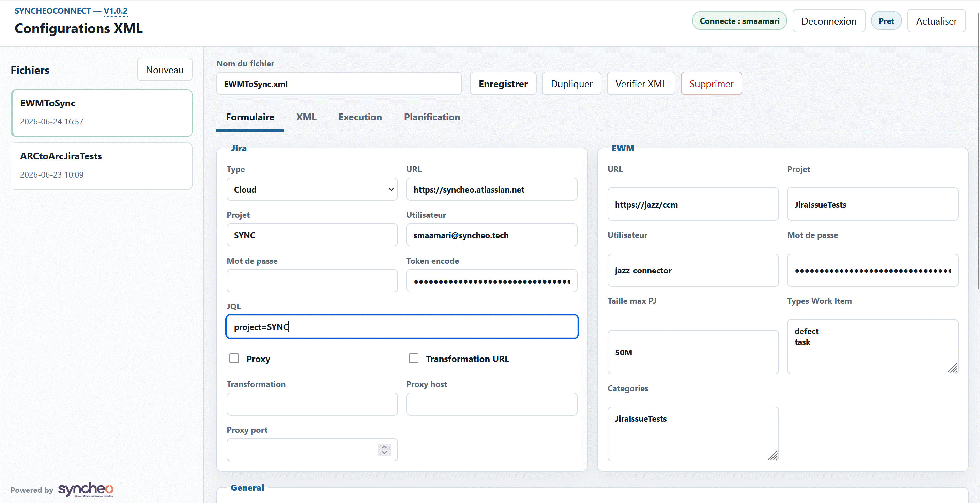
Task: Click the EWM Utilisateur field jazz_connector
Action: point(693,270)
